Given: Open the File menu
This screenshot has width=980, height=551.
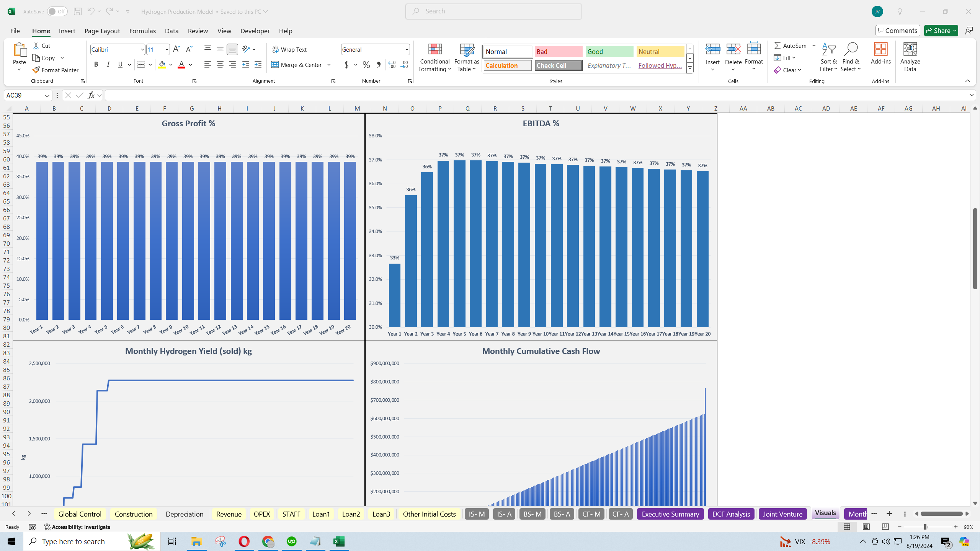Looking at the screenshot, I should click(15, 31).
